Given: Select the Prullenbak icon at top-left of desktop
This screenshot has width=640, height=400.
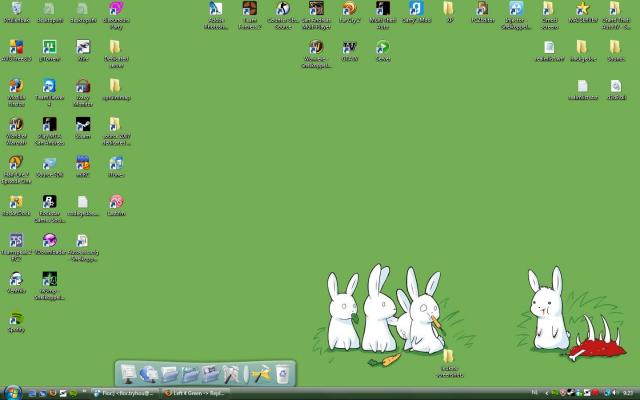Looking at the screenshot, I should (16, 10).
